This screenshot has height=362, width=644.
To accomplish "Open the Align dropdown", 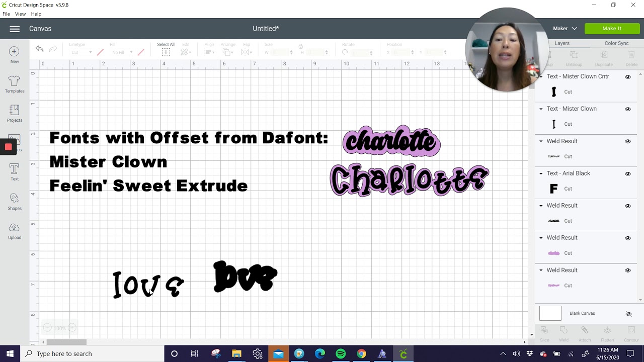I will (x=210, y=52).
